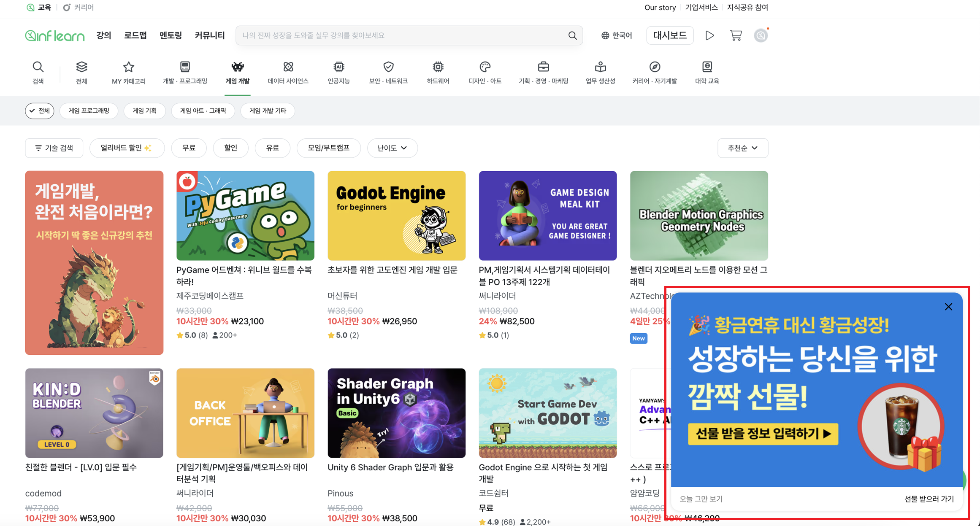Toggle the 게임 기획 filter chip
Screen dimensions: 980x526
pyautogui.click(x=144, y=111)
